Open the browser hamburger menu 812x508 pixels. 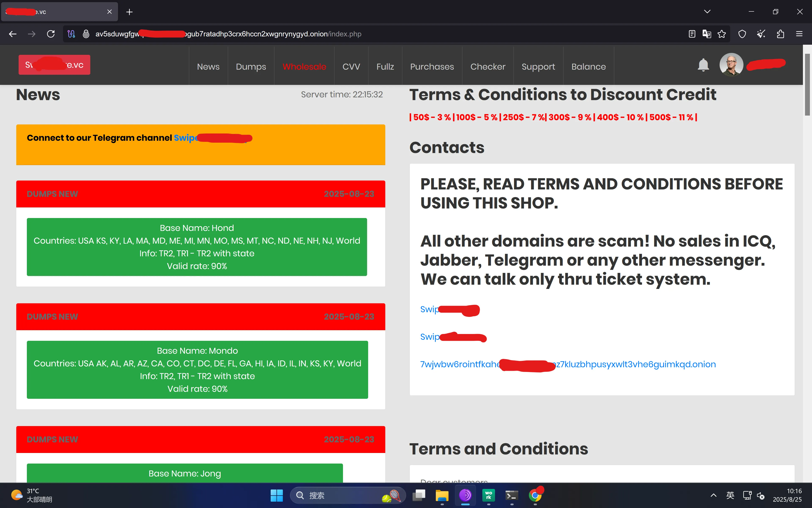pyautogui.click(x=799, y=34)
